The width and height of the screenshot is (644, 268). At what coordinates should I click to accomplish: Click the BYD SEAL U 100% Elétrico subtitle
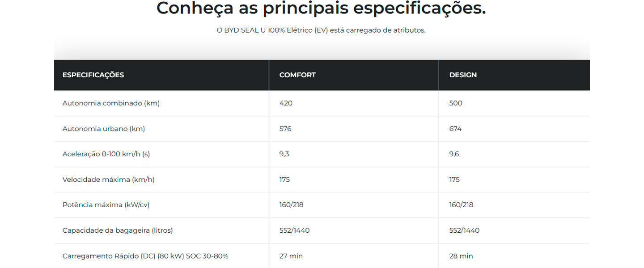(321, 30)
